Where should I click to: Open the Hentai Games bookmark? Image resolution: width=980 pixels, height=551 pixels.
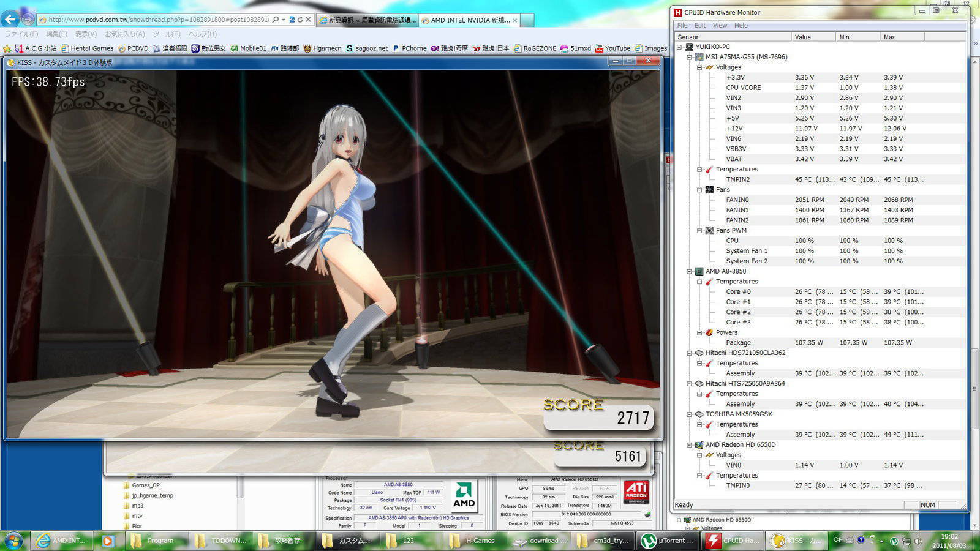coord(87,48)
